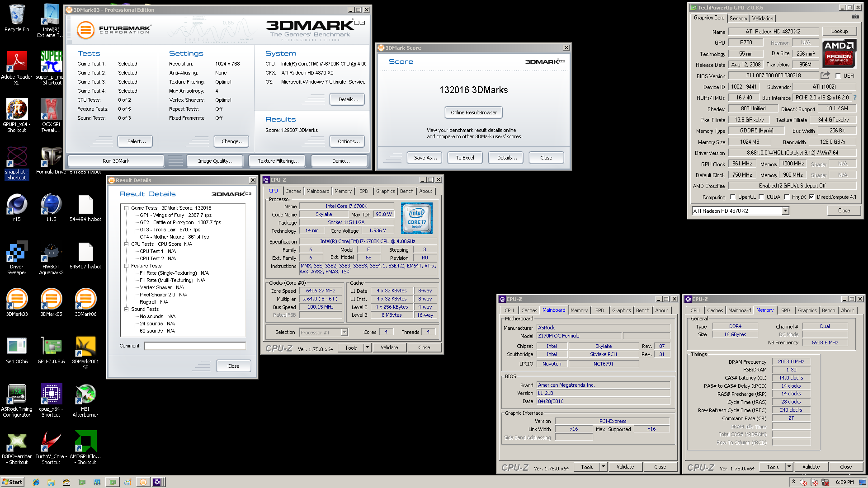Open Caches tab in CPU-Z CPU window
This screenshot has height=488, width=868.
[x=293, y=191]
